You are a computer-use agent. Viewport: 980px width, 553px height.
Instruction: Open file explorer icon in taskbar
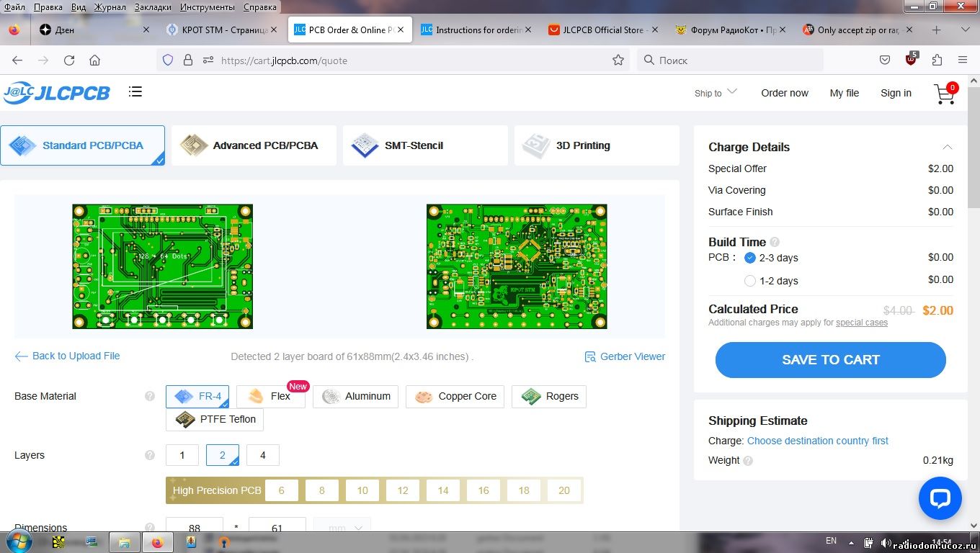[124, 542]
